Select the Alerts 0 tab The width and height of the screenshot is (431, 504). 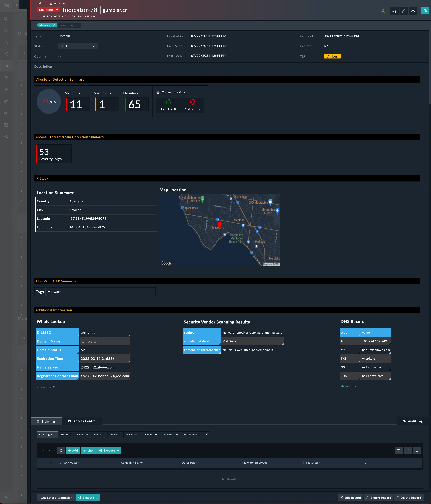[115, 435]
